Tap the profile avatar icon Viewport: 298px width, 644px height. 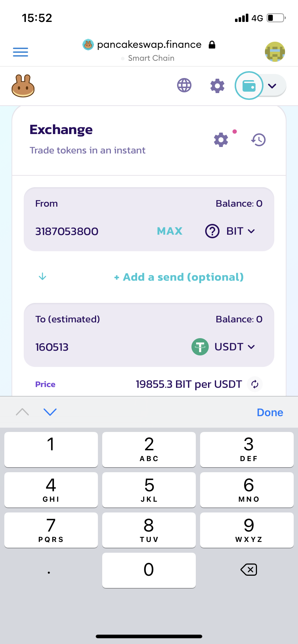point(275,52)
